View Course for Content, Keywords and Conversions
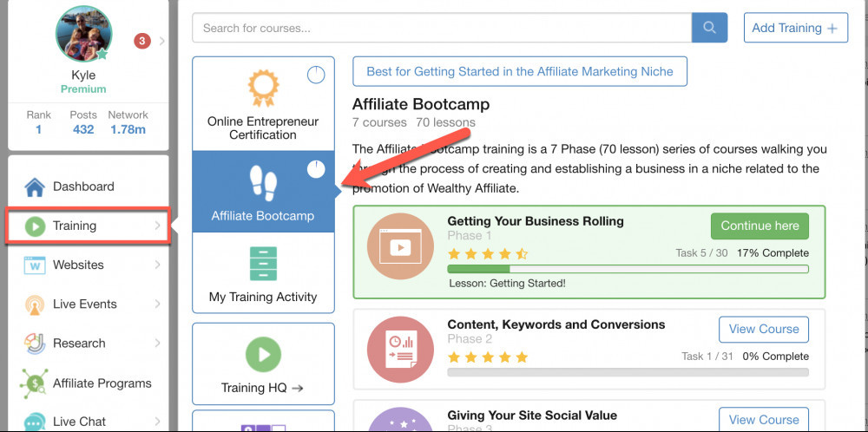868x432 pixels. click(764, 329)
